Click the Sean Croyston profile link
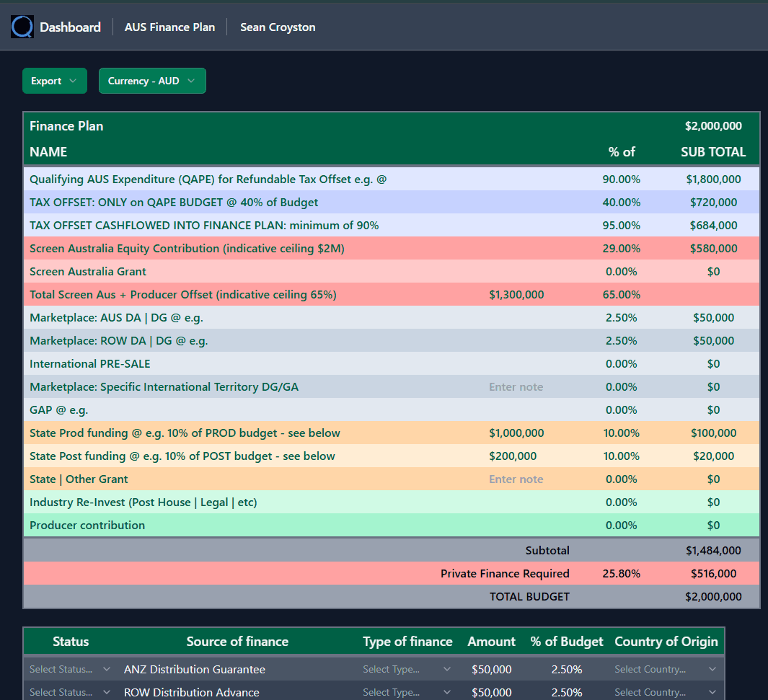The width and height of the screenshot is (768, 700). (278, 27)
